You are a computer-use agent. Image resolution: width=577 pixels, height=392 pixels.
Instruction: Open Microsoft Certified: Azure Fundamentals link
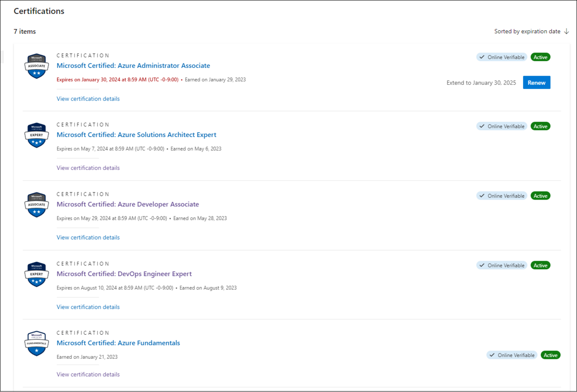(x=118, y=343)
